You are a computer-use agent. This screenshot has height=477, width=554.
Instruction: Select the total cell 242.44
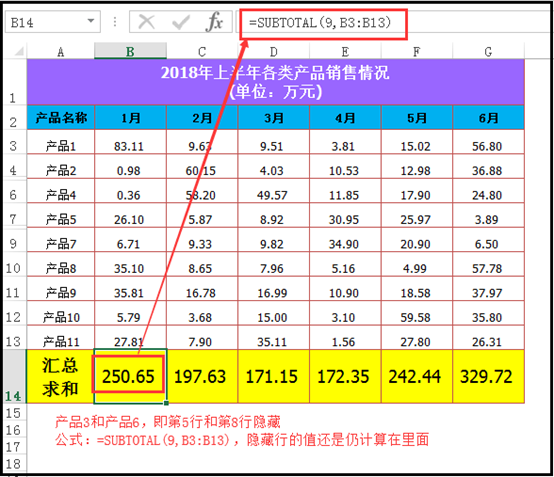pyautogui.click(x=417, y=376)
